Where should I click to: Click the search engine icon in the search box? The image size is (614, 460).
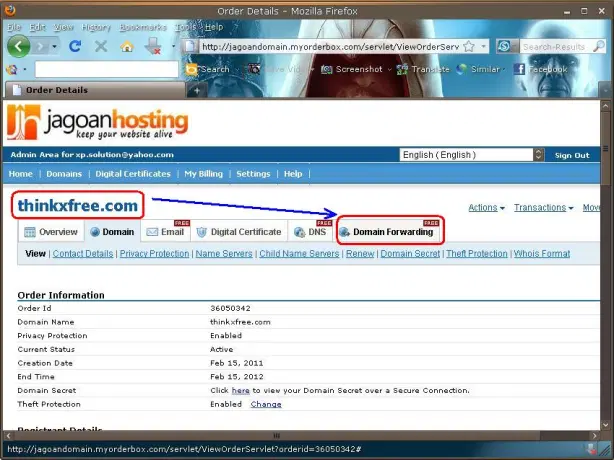[x=504, y=47]
